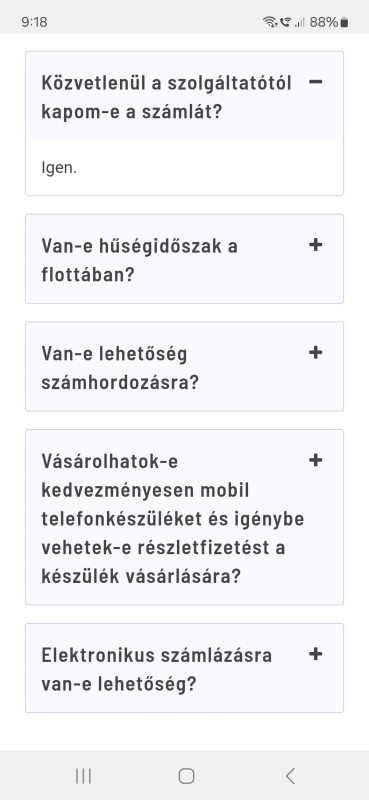This screenshot has height=800, width=369.
Task: Tap the clock showing 9:18
Action: 34,22
